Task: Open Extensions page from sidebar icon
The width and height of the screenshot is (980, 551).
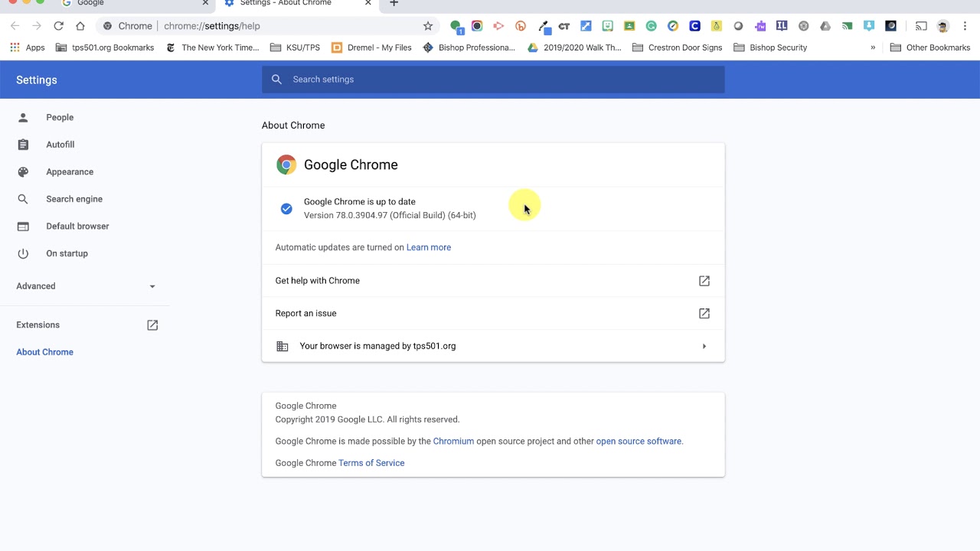Action: 152,325
